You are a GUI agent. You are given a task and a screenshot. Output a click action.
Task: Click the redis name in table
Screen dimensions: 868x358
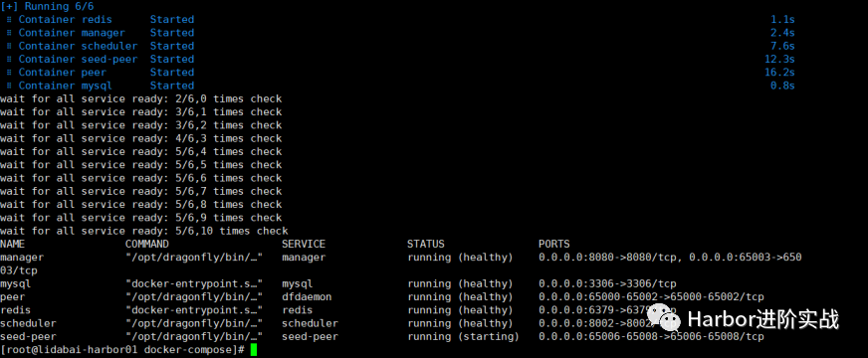click(16, 310)
